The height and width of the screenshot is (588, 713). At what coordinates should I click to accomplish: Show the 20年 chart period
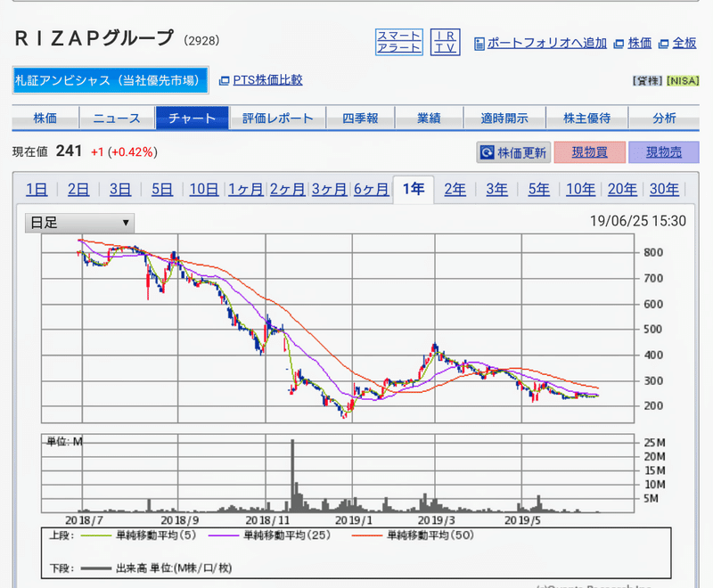pyautogui.click(x=622, y=189)
